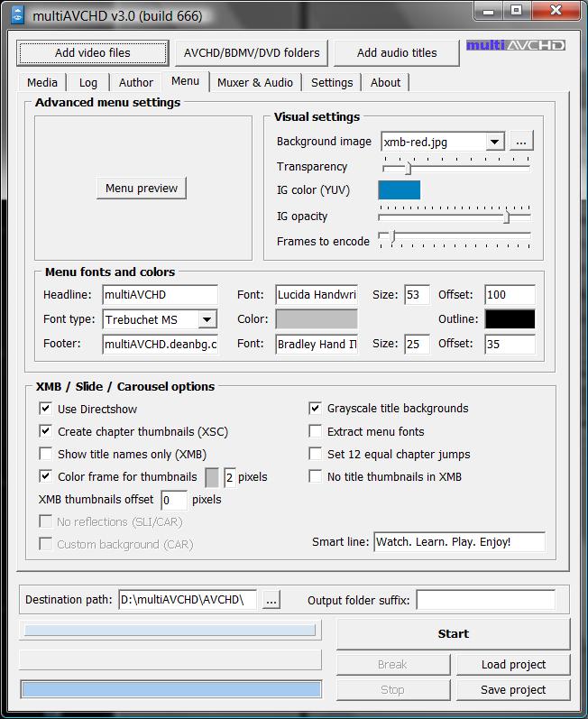Viewport: 588px width, 719px height.
Task: Select the Menu tab
Action: pos(185,81)
